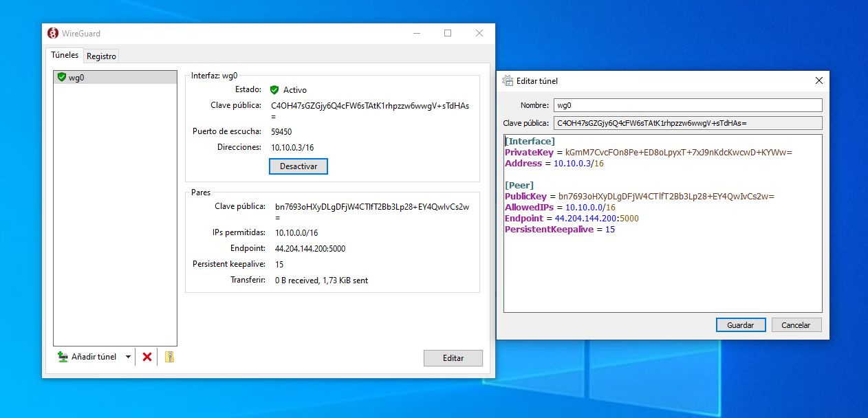Click the green shield icon next to wg0
This screenshot has height=418, width=868.
(x=61, y=77)
